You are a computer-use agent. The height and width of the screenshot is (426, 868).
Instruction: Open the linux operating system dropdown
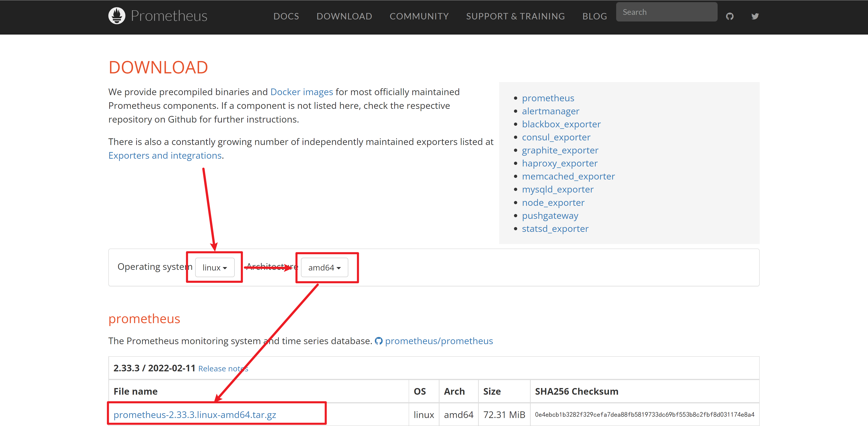click(215, 268)
